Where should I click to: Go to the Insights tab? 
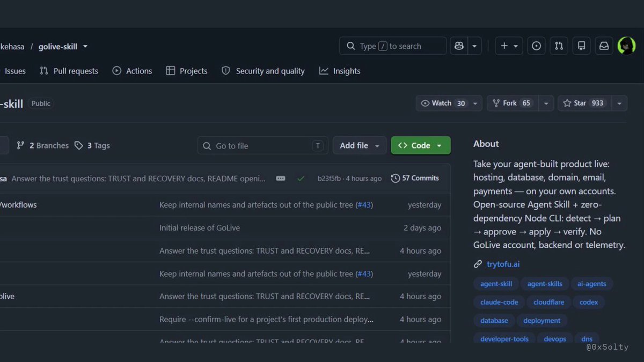[x=340, y=71]
